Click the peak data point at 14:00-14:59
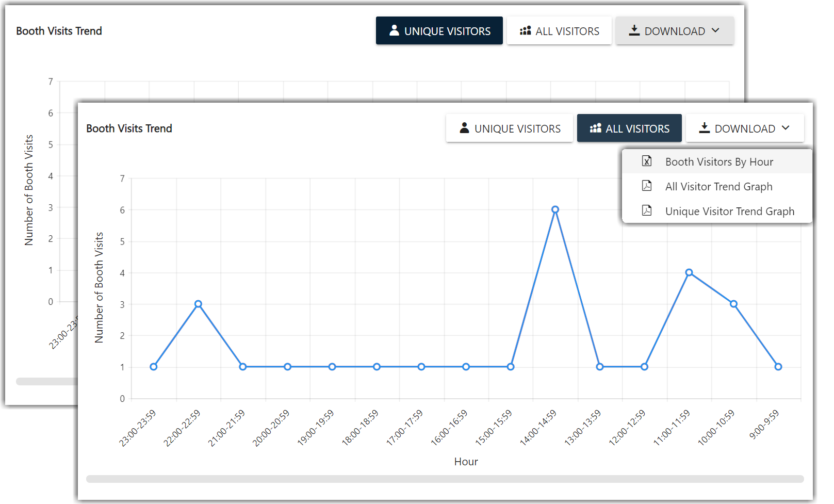Image resolution: width=834 pixels, height=504 pixels. pyautogui.click(x=555, y=209)
